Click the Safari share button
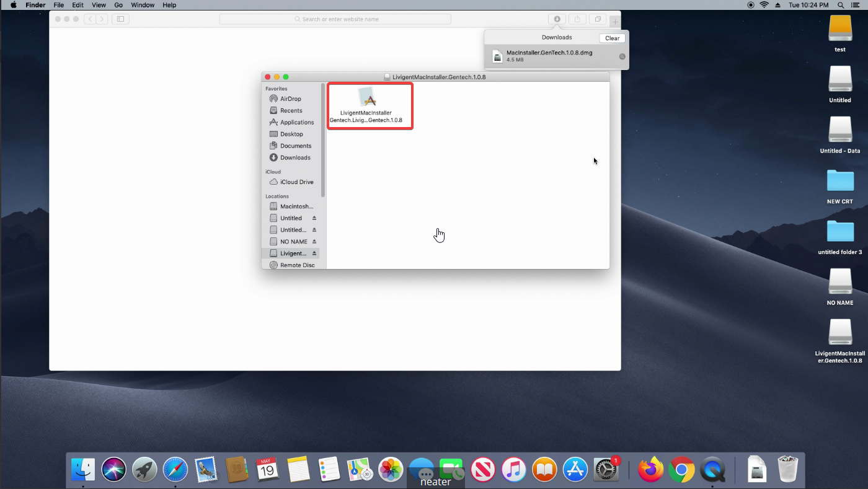868x489 pixels. (577, 19)
